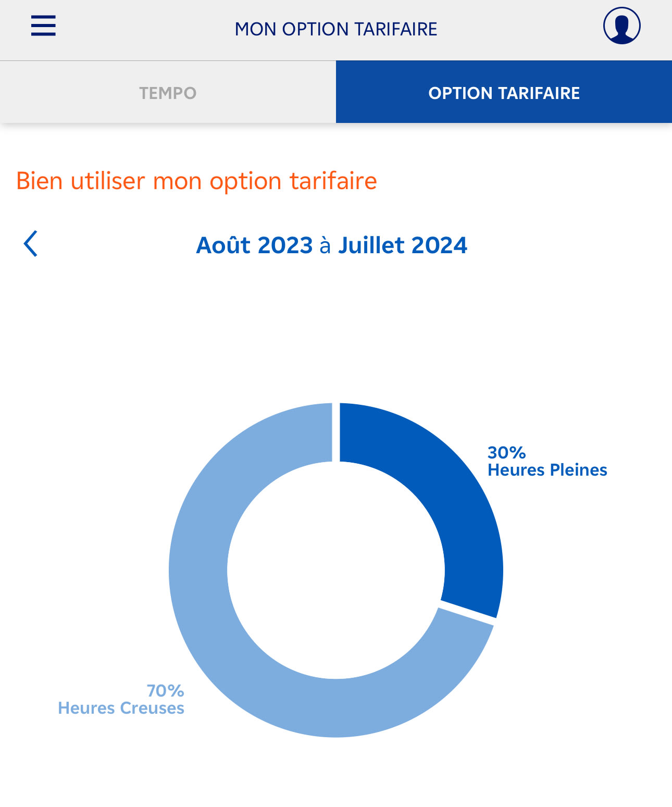The height and width of the screenshot is (807, 672).
Task: Click the "Bien utiliser mon option tarifaire" heading
Action: click(x=196, y=181)
